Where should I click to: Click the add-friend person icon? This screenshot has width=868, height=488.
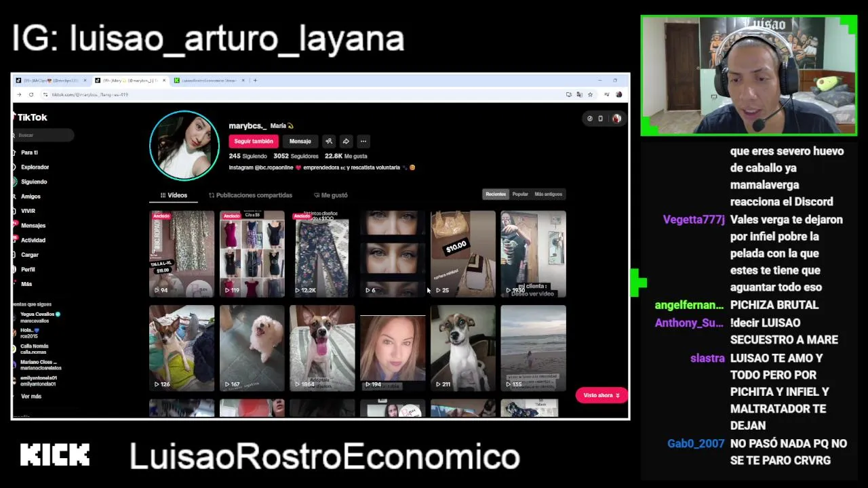pyautogui.click(x=329, y=141)
